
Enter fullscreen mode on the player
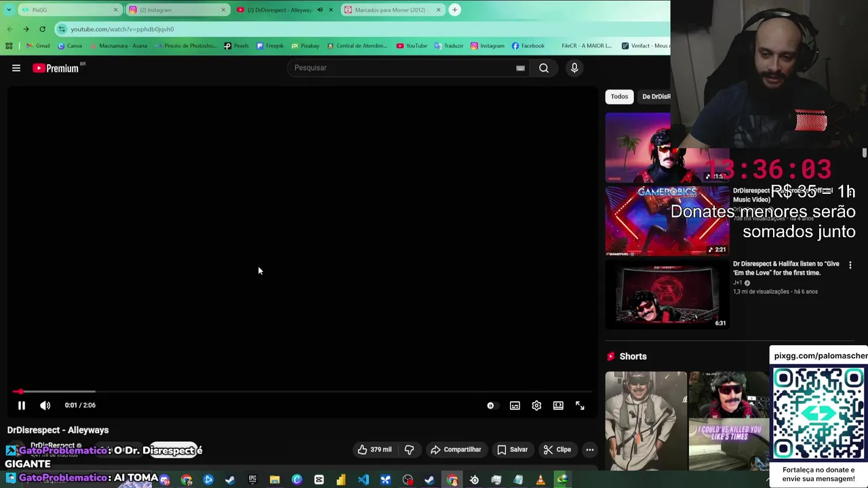click(580, 405)
